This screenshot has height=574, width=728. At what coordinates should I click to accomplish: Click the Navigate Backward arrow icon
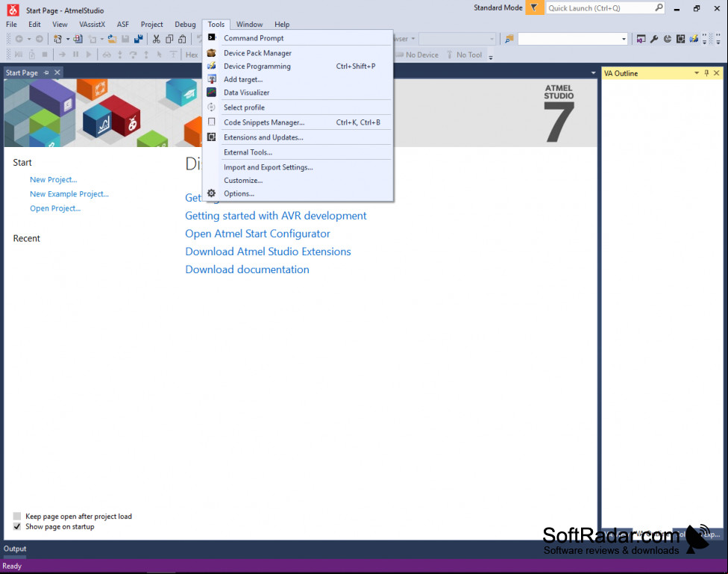19,39
